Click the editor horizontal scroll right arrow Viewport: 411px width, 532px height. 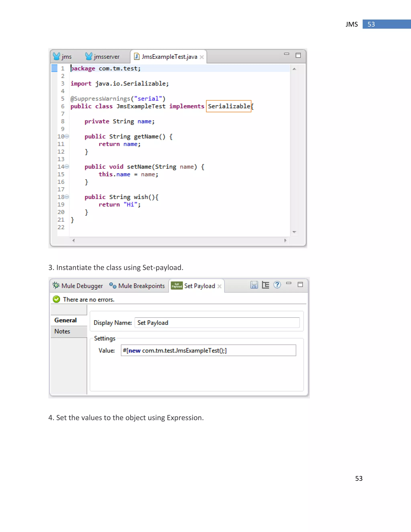pos(285,241)
